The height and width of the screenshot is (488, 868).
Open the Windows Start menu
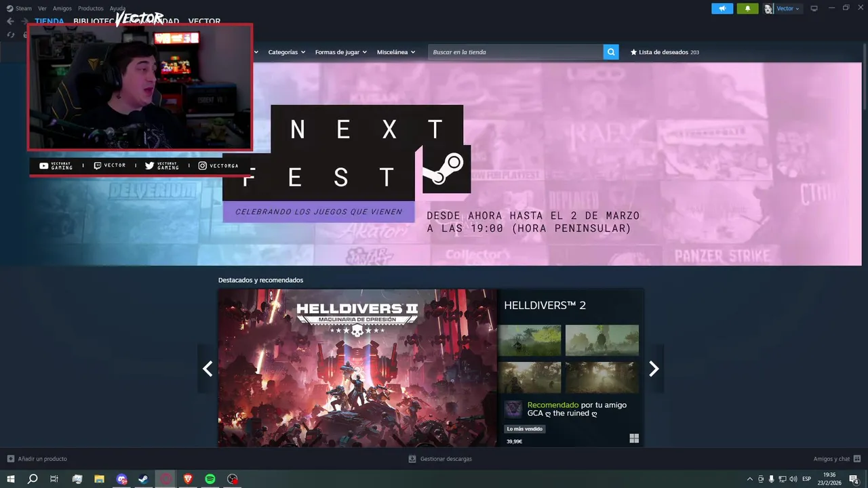pyautogui.click(x=11, y=479)
